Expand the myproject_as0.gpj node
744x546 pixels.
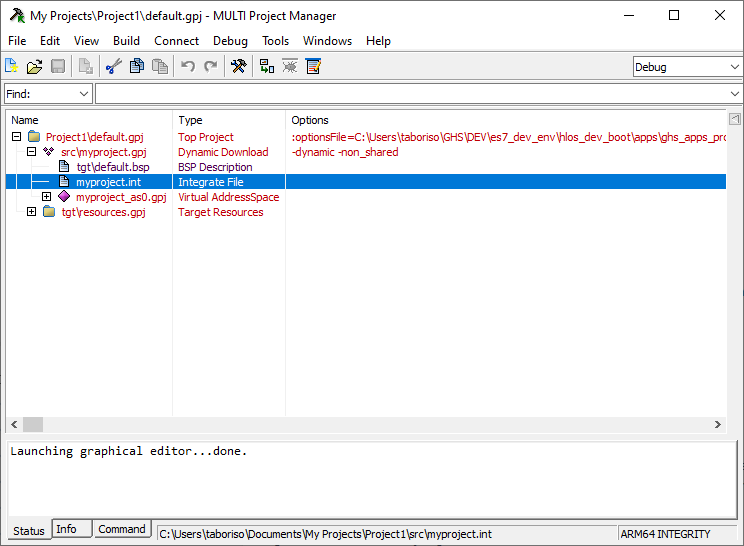(x=46, y=197)
